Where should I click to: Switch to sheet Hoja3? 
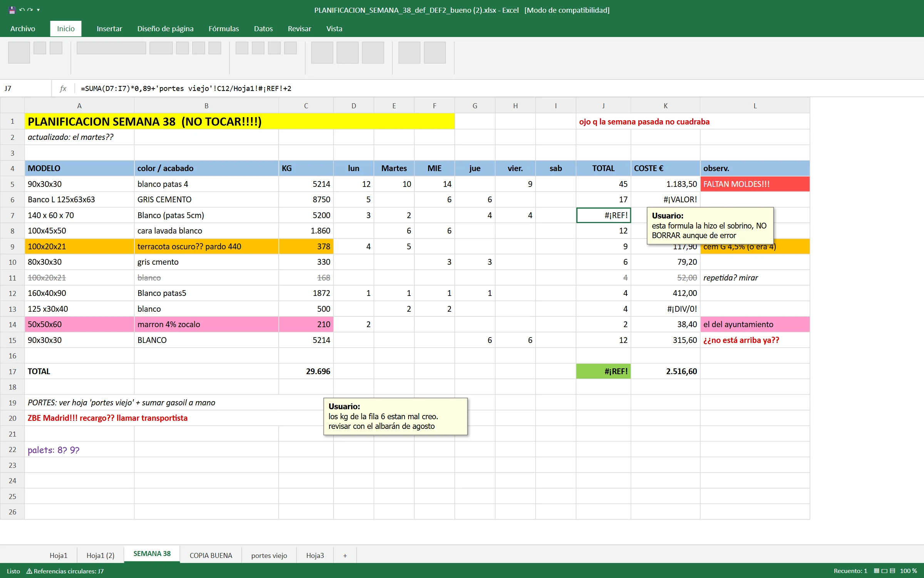click(315, 555)
